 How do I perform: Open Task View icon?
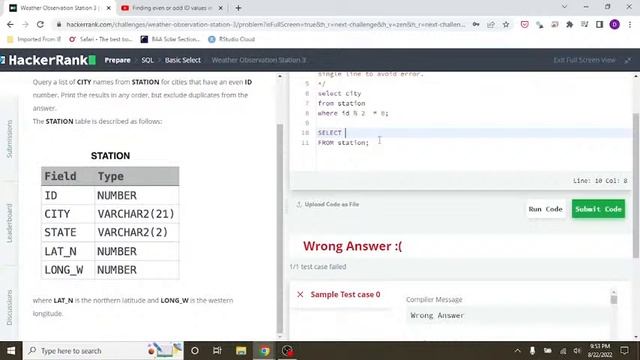217,351
